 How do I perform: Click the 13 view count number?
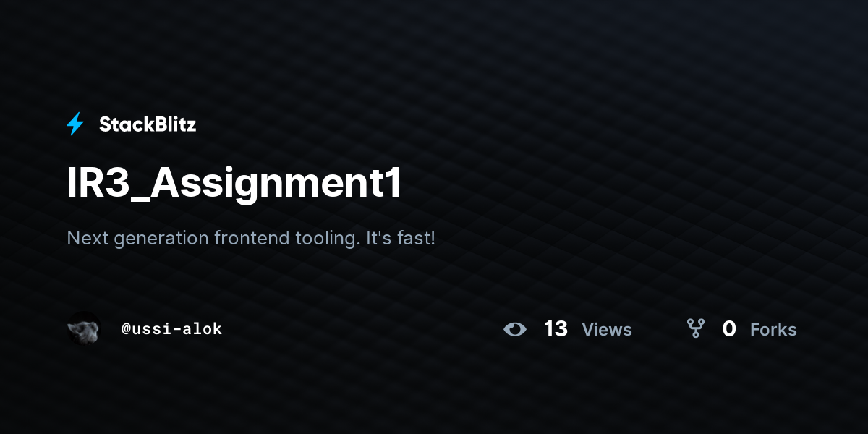[x=556, y=329]
